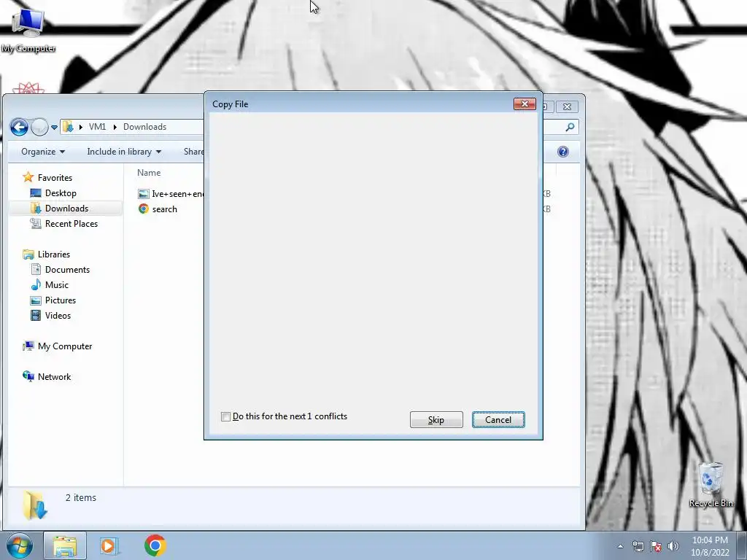Cancel the Copy File dialog
Screen dimensions: 747x560
tap(498, 419)
